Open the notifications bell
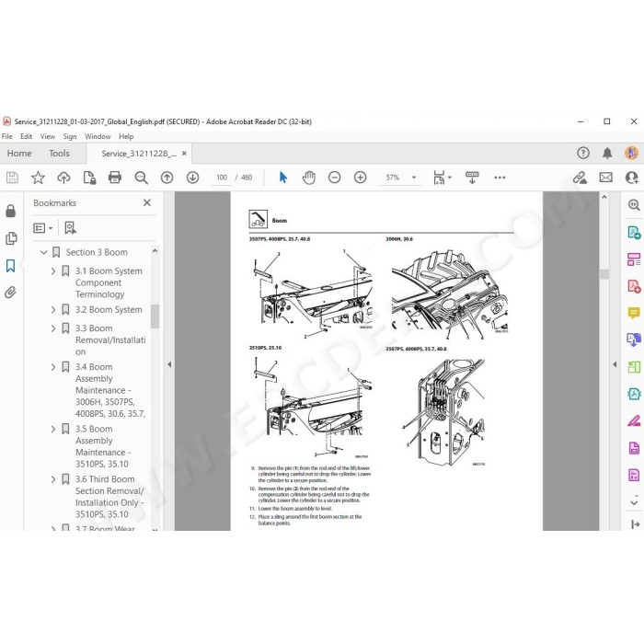This screenshot has height=644, width=644. 607,154
